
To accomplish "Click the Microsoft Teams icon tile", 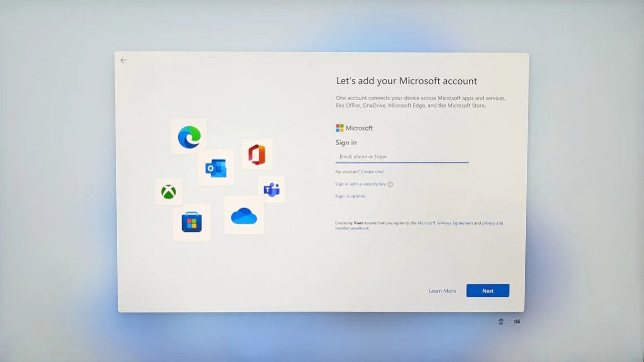I will pos(272,190).
